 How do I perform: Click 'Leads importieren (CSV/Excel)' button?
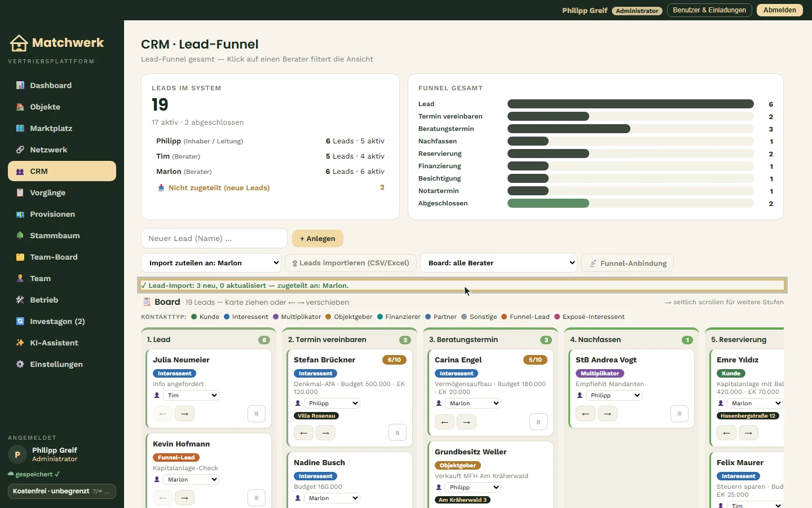tap(351, 263)
